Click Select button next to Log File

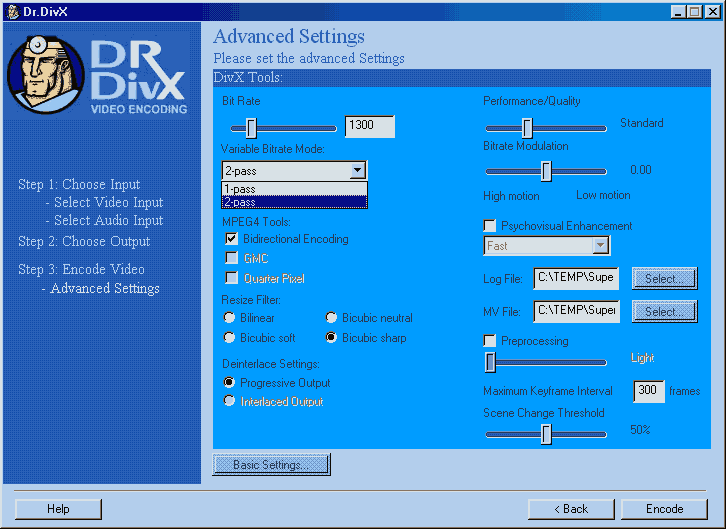(664, 279)
